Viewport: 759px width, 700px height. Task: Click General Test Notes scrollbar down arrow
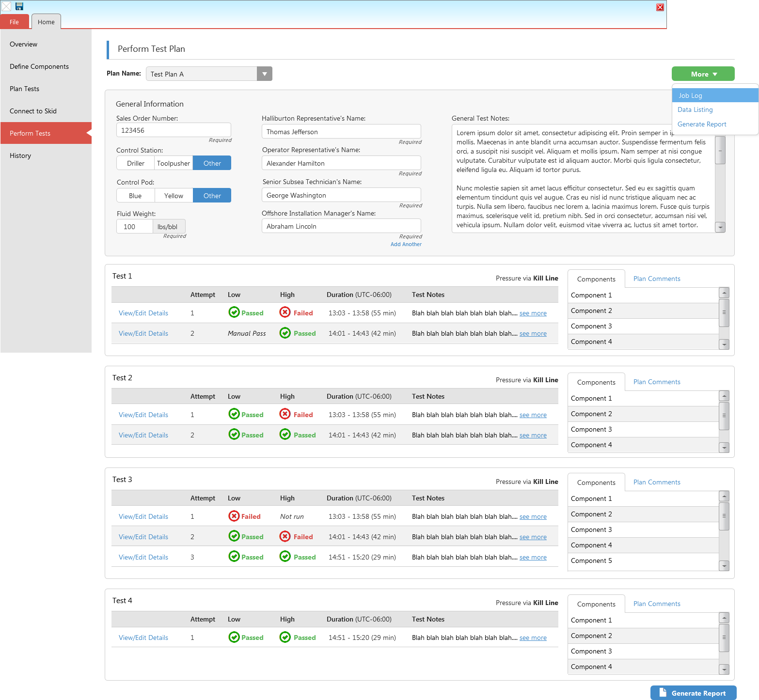(x=720, y=227)
